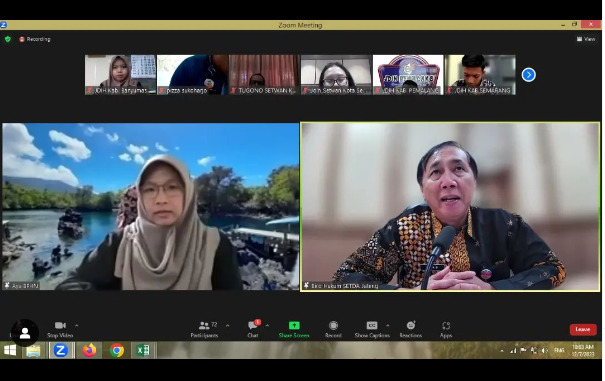The width and height of the screenshot is (605, 381).
Task: Open File Explorer from the taskbar
Action: pyautogui.click(x=34, y=351)
